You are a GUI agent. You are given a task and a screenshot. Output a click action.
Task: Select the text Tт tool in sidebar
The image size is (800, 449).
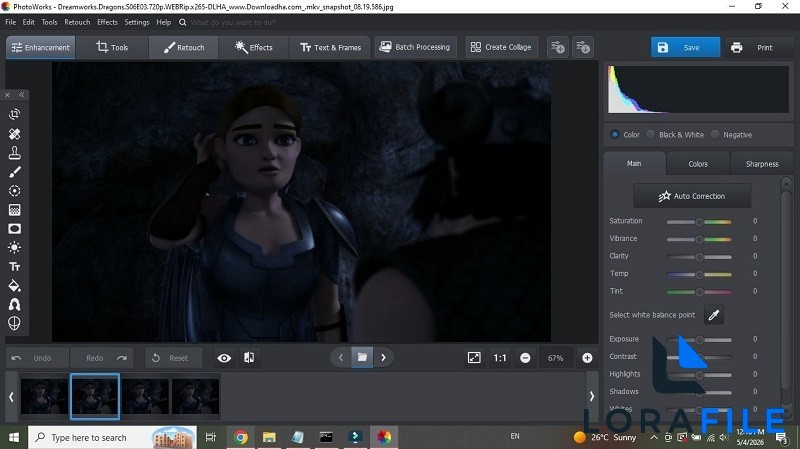coord(14,266)
